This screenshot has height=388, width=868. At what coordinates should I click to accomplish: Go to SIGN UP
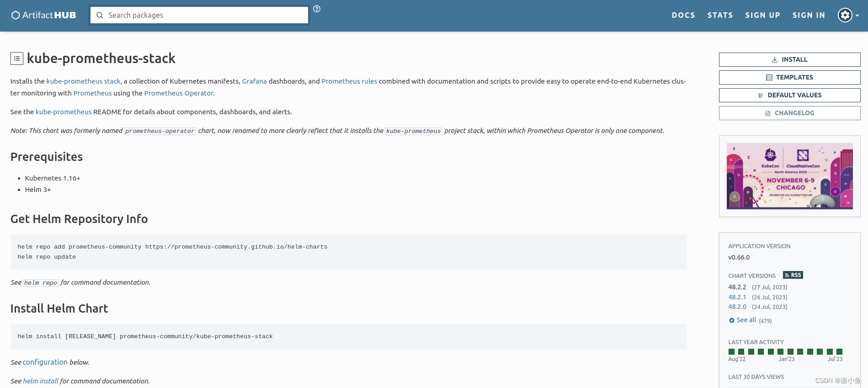coord(762,15)
